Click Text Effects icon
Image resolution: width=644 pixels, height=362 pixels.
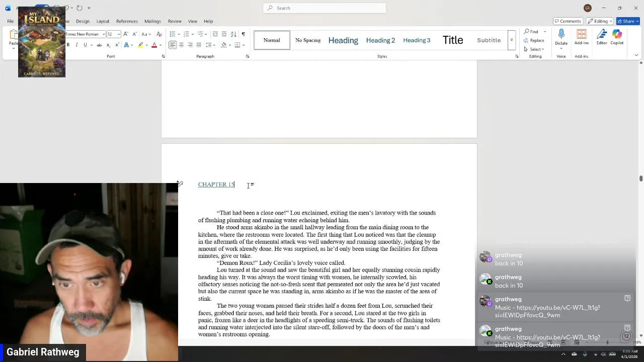pyautogui.click(x=126, y=45)
